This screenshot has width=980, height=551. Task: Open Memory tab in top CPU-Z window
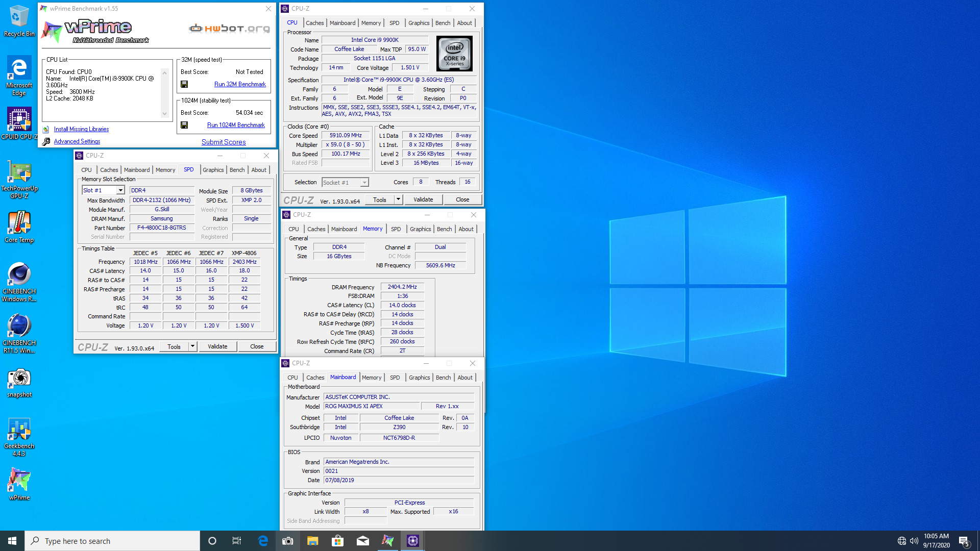pyautogui.click(x=371, y=23)
